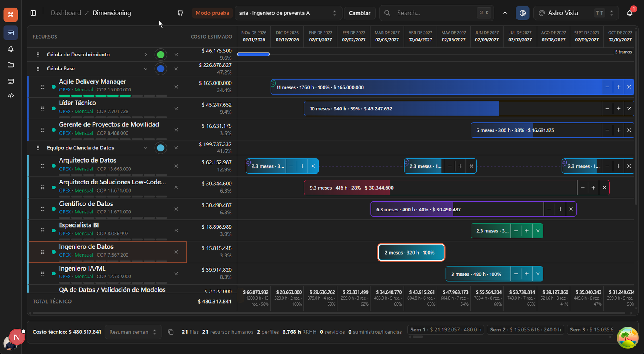
Task: Open the role selector Ingeniero de preventa A
Action: [x=288, y=13]
